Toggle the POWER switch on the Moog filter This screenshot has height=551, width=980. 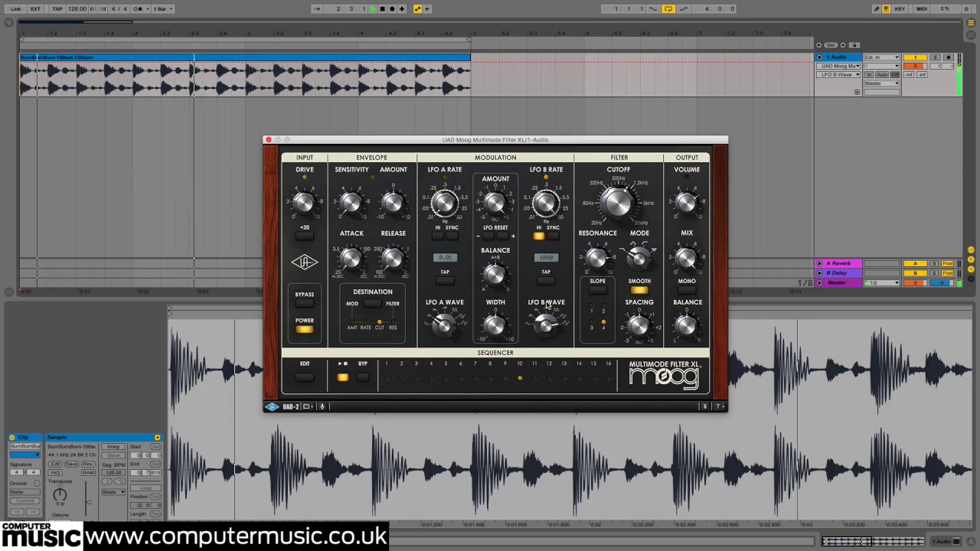pyautogui.click(x=304, y=330)
